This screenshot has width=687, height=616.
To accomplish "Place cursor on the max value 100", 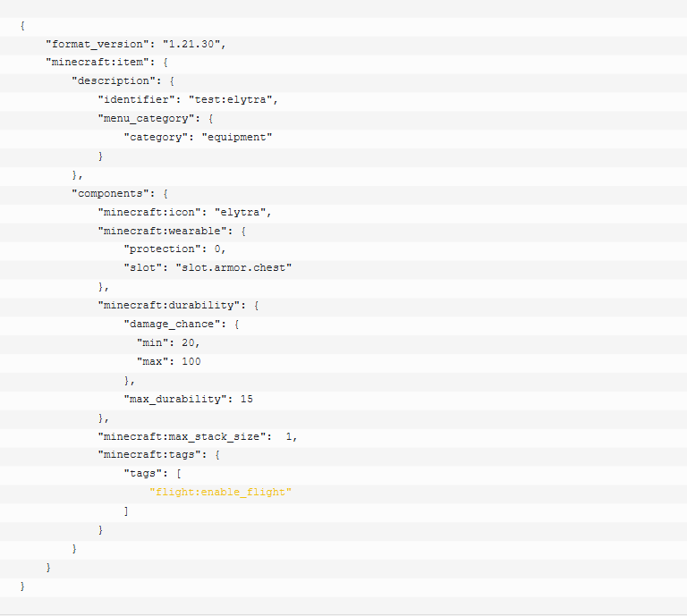I will [x=191, y=362].
